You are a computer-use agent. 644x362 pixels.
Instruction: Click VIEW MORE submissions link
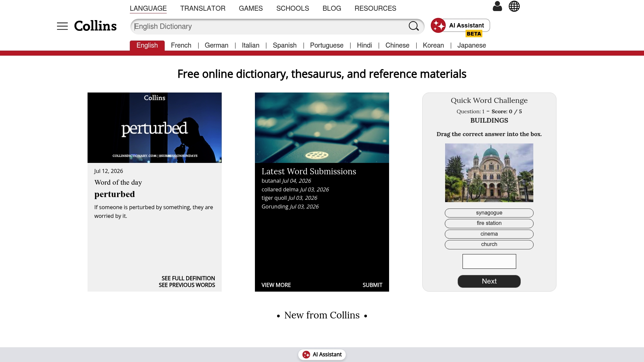pos(276,285)
